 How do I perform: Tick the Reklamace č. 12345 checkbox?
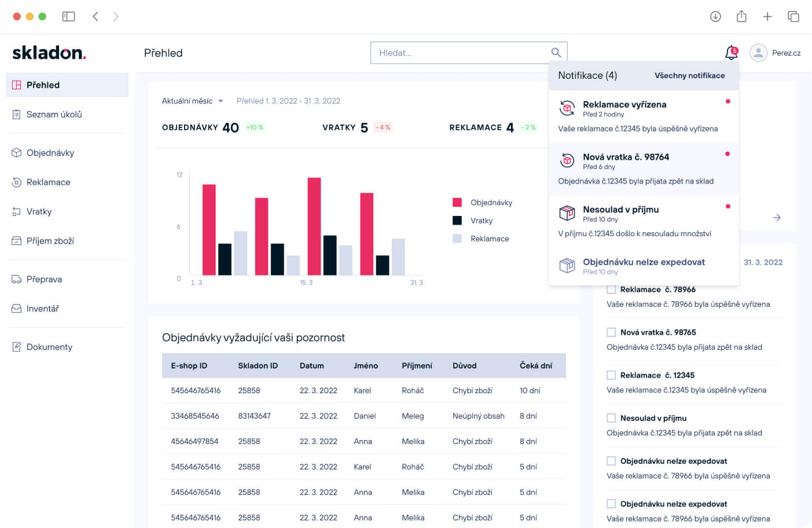pos(611,375)
